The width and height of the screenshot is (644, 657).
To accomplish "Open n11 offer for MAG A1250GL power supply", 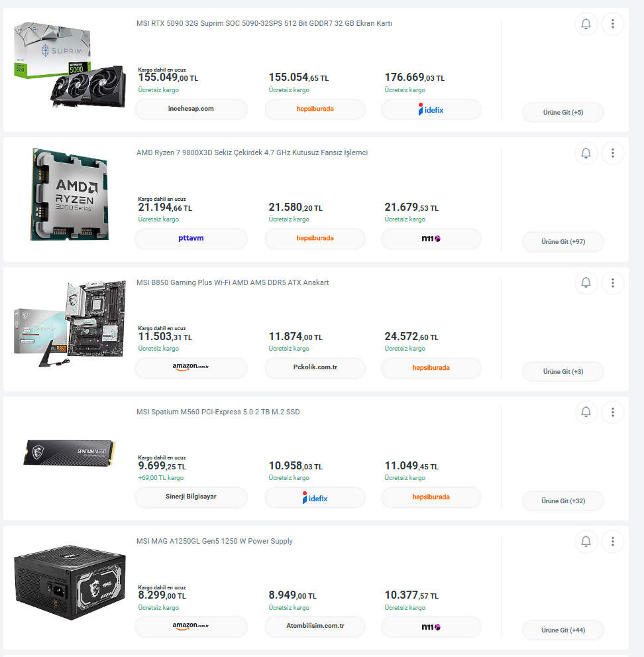I will (x=431, y=627).
